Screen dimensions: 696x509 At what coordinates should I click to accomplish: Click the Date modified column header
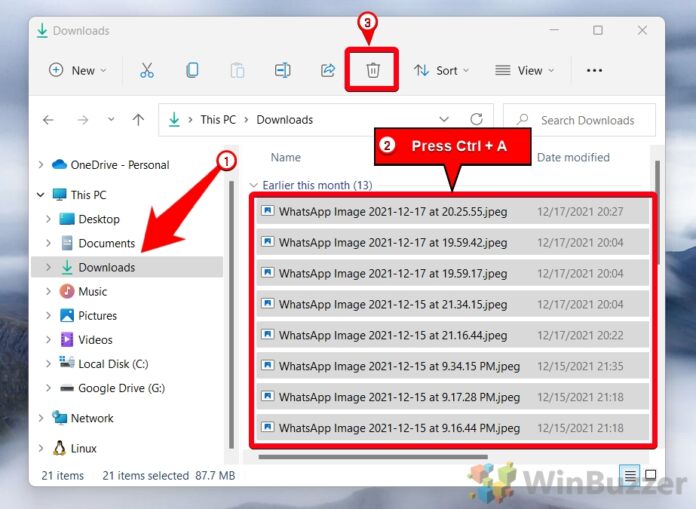pos(573,157)
